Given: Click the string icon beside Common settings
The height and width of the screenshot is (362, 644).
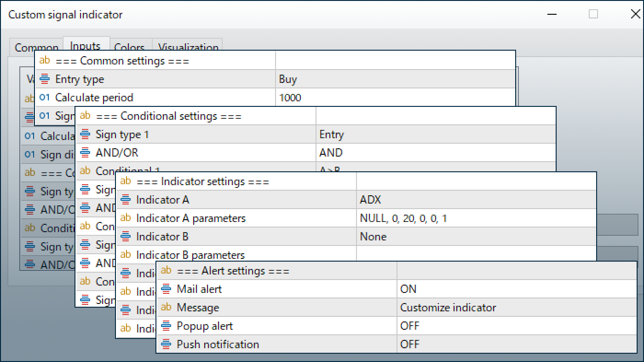Looking at the screenshot, I should click(x=45, y=60).
